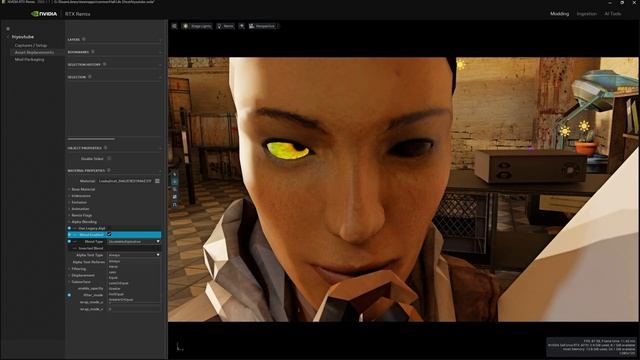This screenshot has width=640, height=360.
Task: Select the second tool in the viewport side toolbar
Action: pos(175,182)
